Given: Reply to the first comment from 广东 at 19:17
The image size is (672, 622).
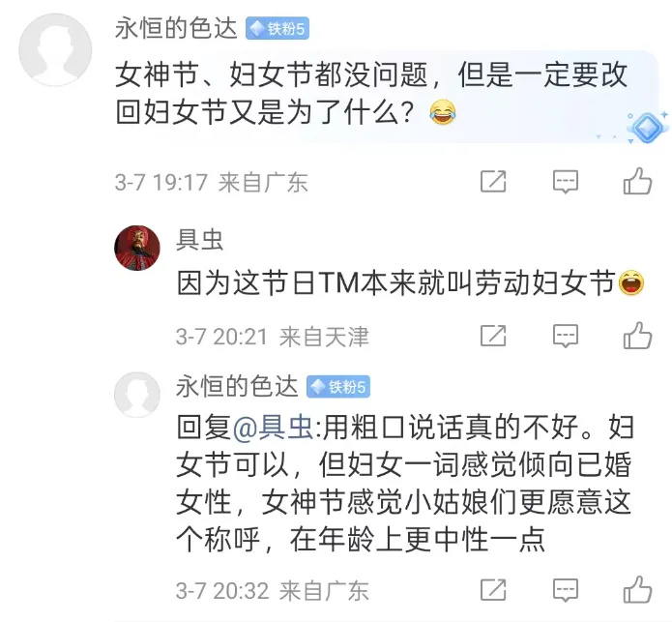Looking at the screenshot, I should pyautogui.click(x=566, y=181).
